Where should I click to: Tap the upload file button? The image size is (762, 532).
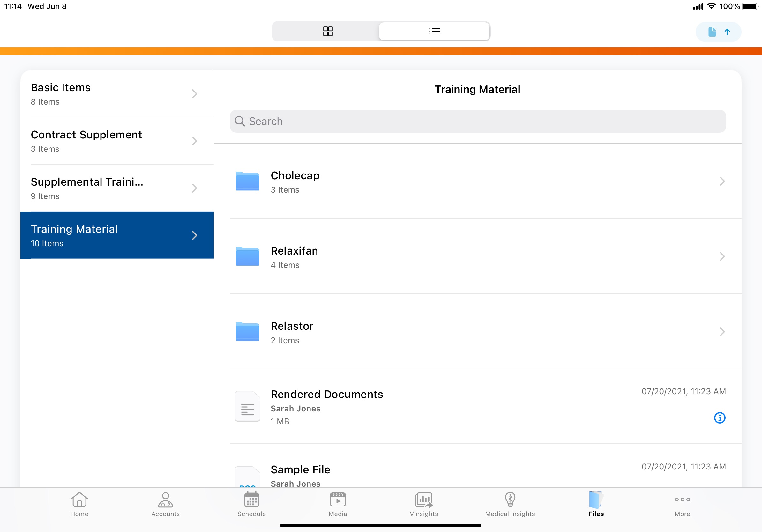pos(718,32)
